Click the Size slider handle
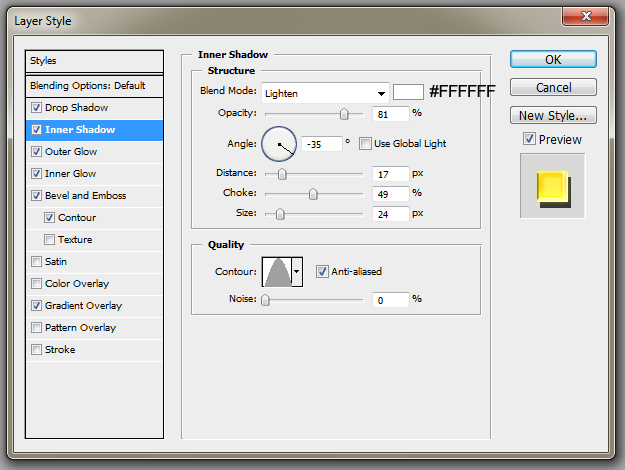Viewport: 625px width, 470px height. click(280, 214)
